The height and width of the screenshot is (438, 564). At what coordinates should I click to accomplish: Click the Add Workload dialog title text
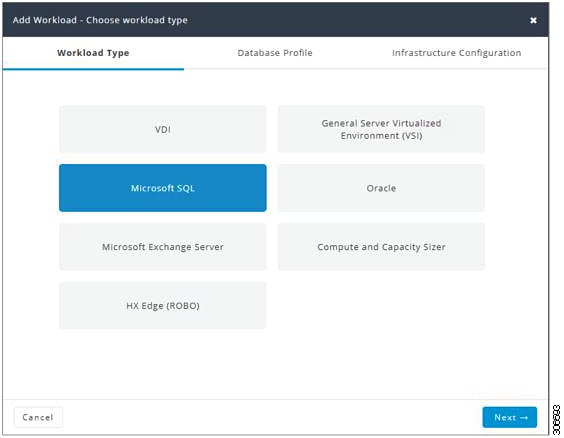tap(100, 20)
